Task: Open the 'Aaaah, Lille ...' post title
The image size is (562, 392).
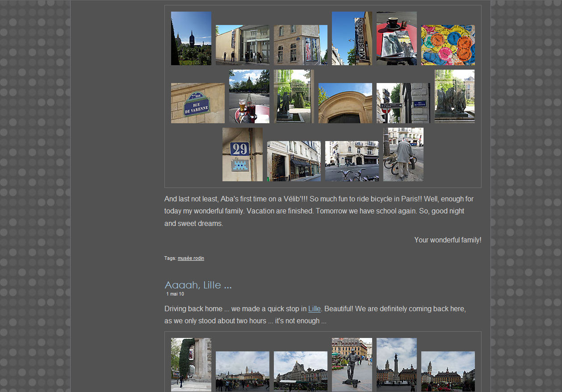Action: pos(198,285)
